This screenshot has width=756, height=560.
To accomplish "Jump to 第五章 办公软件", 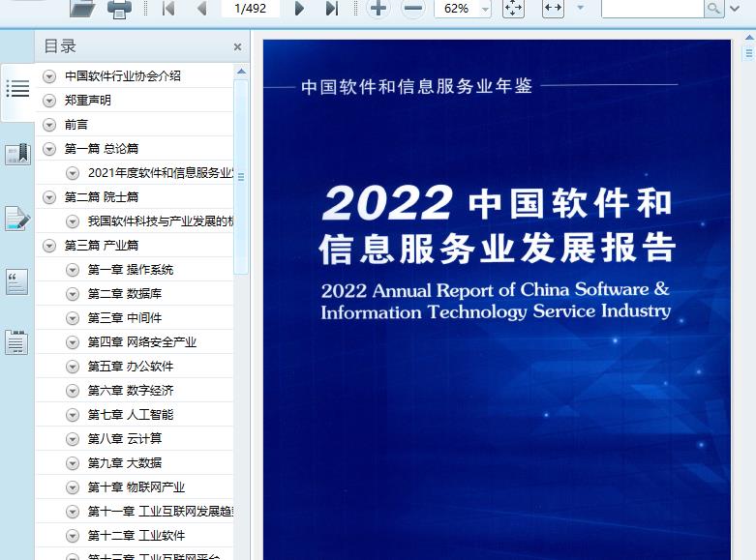I will click(x=130, y=367).
